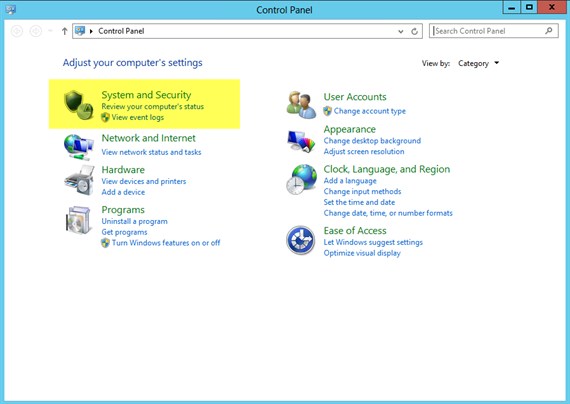Click the Programs box icon

point(78,220)
